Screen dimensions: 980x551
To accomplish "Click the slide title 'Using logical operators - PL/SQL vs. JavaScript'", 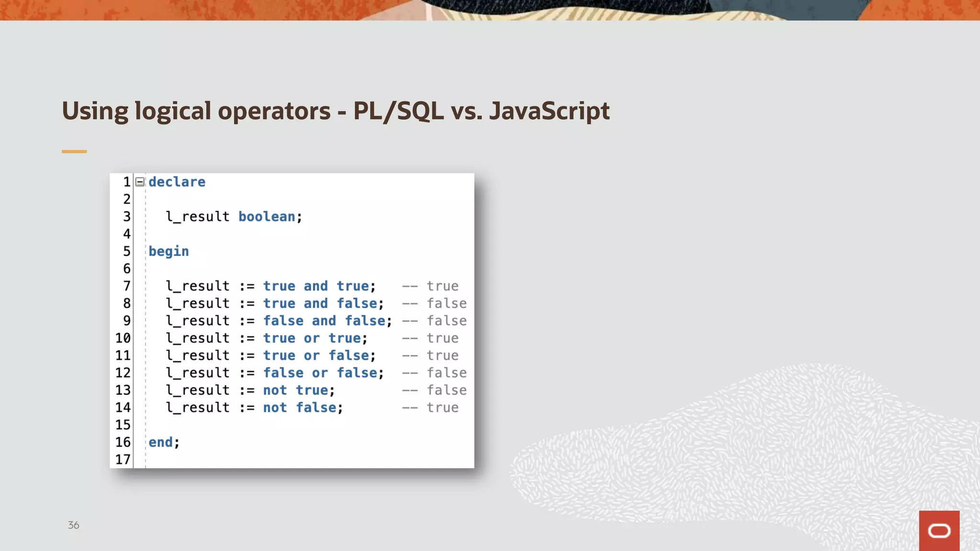I will (x=335, y=111).
